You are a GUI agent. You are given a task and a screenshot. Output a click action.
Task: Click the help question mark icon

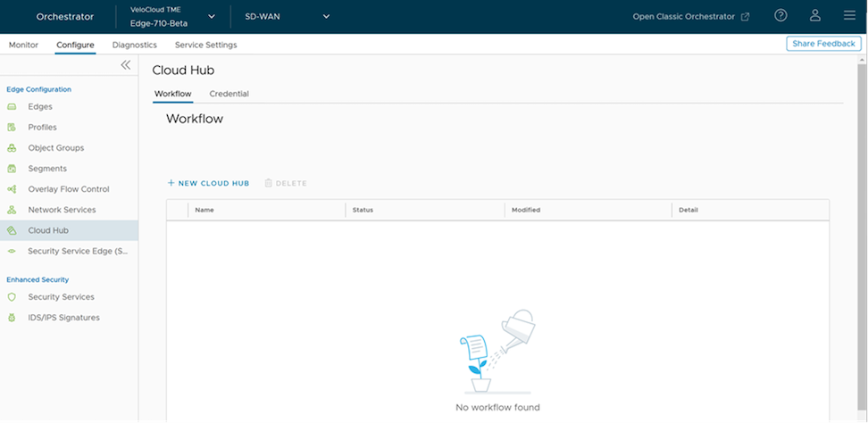780,16
